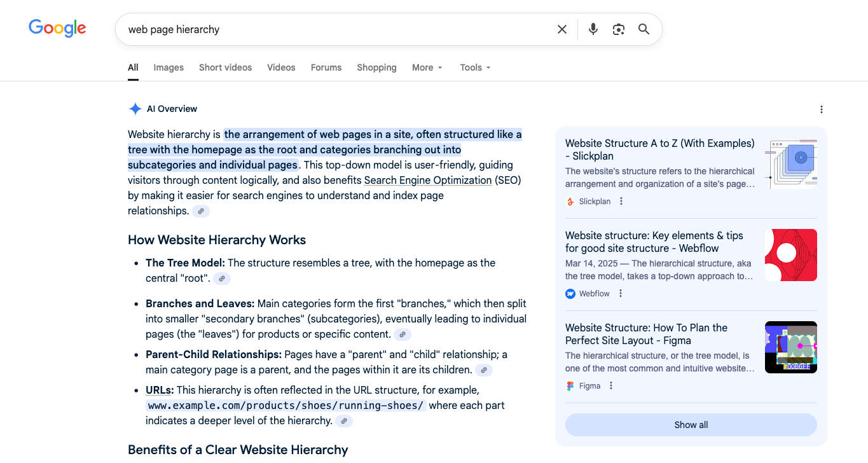Image resolution: width=868 pixels, height=463 pixels.
Task: Click the Webflow result thumbnail image
Action: [x=790, y=254]
